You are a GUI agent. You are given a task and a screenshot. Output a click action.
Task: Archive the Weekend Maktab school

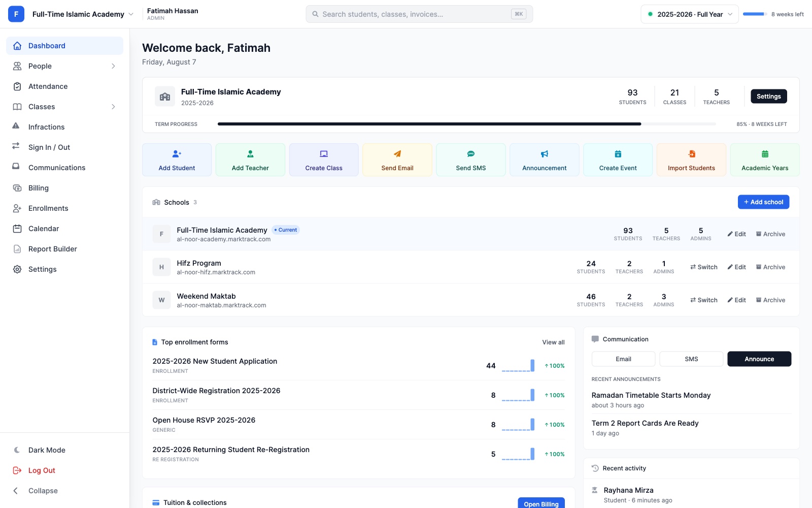pyautogui.click(x=770, y=300)
